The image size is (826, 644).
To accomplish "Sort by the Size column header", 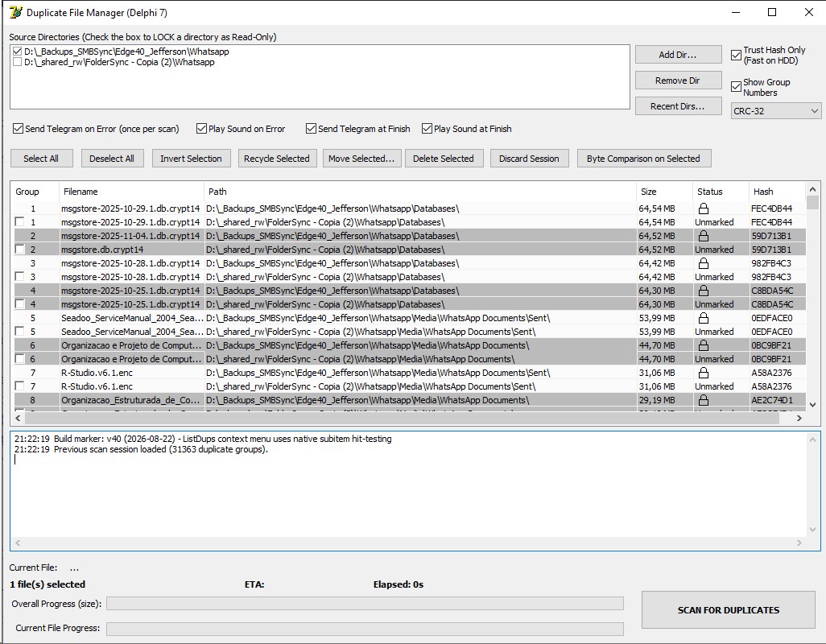I will tap(664, 192).
